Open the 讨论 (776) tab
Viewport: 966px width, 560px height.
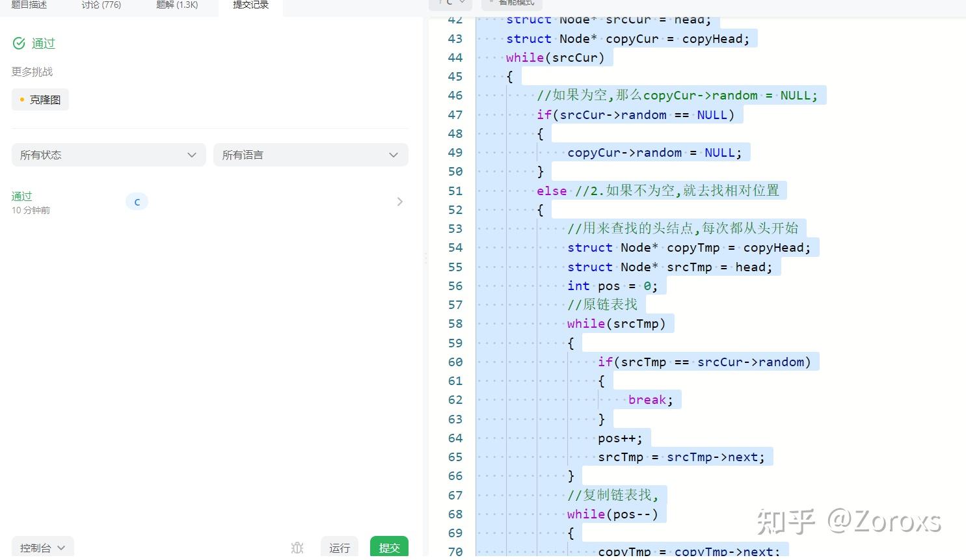coord(100,5)
